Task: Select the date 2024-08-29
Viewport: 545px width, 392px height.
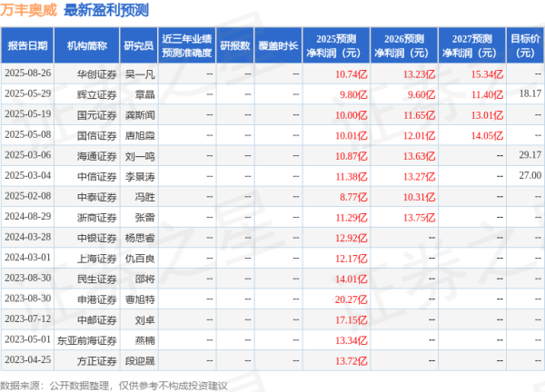Action: click(28, 217)
